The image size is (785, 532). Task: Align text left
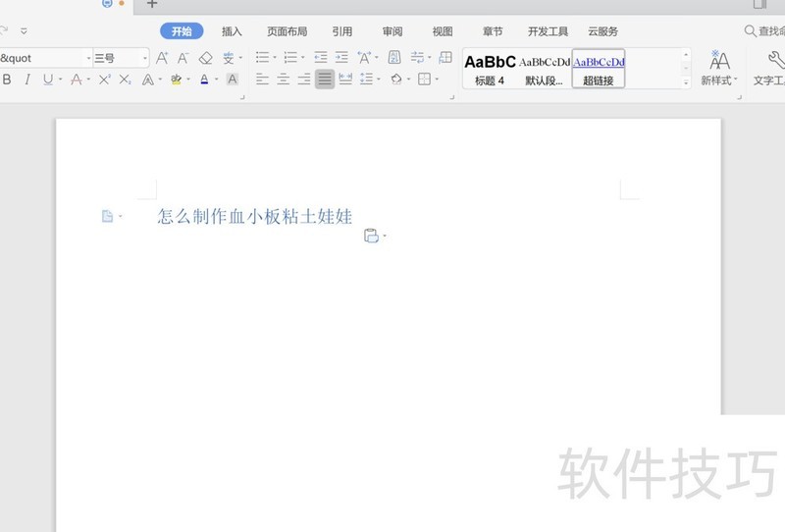(262, 80)
